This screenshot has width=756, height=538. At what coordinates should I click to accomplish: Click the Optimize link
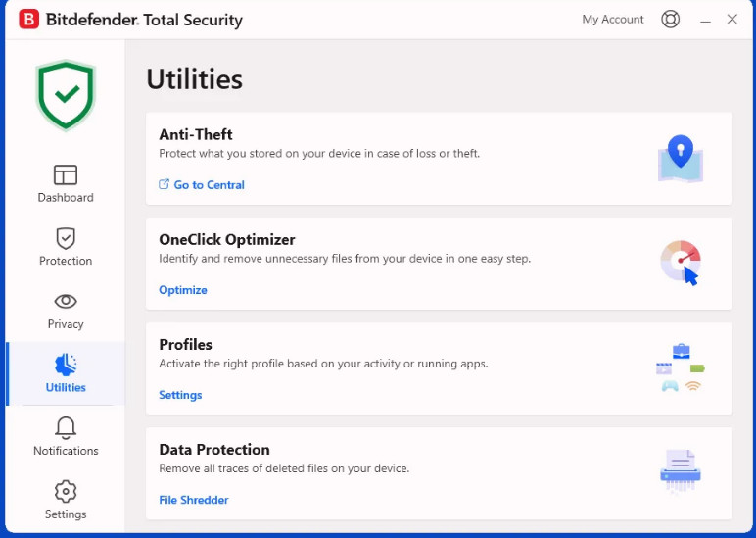click(x=183, y=290)
